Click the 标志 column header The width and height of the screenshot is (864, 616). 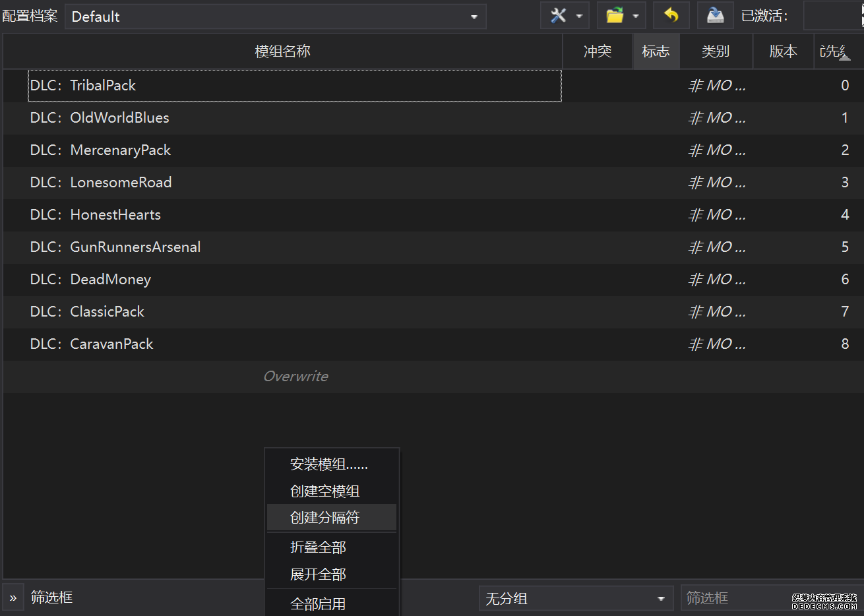click(x=656, y=51)
